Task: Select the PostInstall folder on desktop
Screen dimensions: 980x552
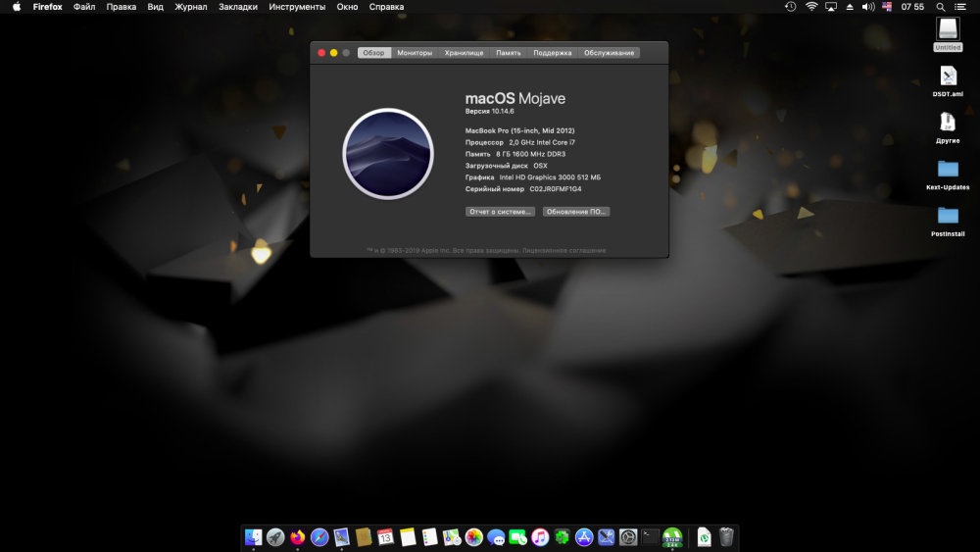Action: click(948, 222)
